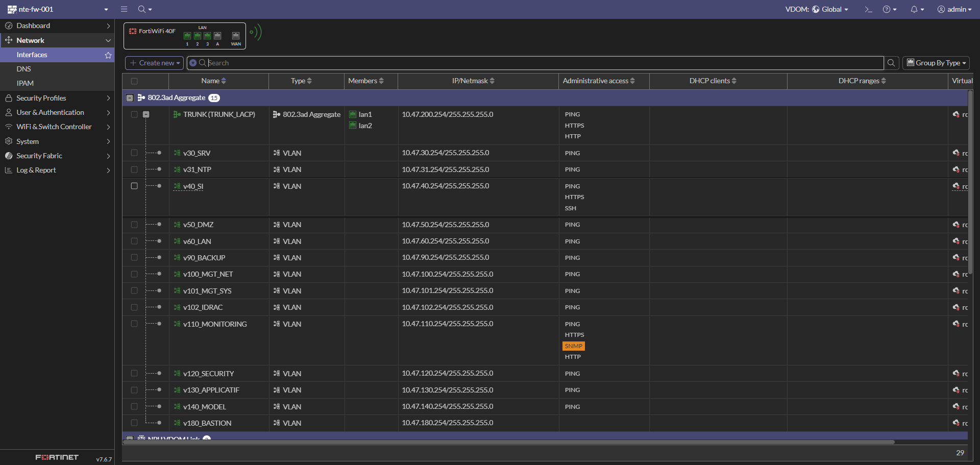Open the Security Profiles menu
The width and height of the screenshot is (980, 465).
[57, 98]
